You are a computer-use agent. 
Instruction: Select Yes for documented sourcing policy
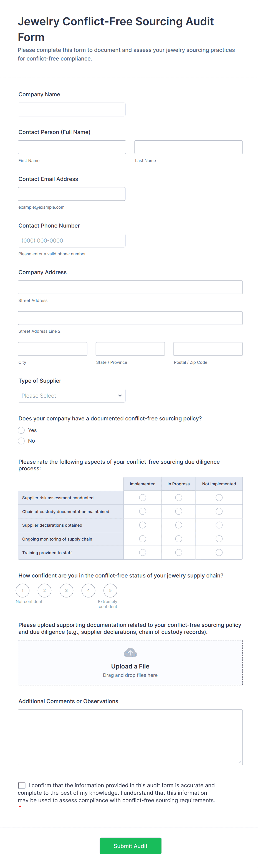[21, 430]
